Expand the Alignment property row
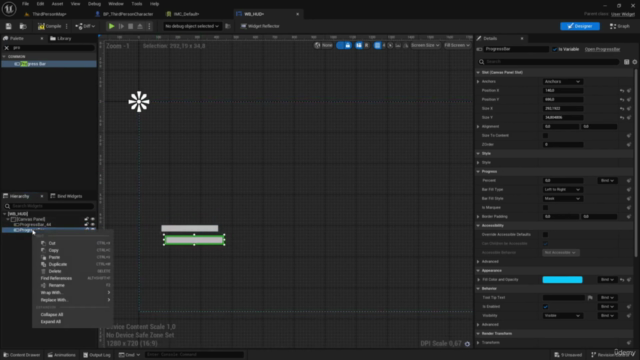This screenshot has height=360, width=640. coord(478,127)
